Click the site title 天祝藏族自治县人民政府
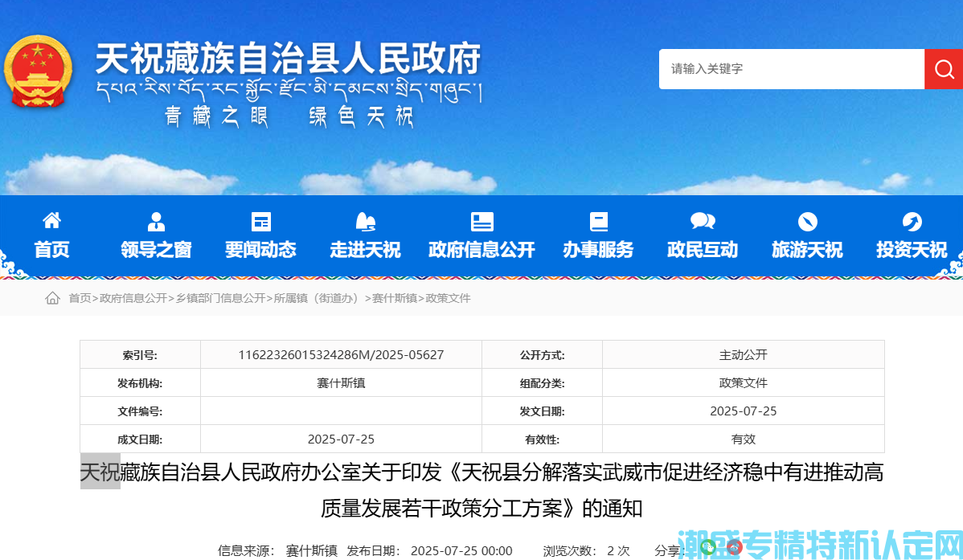 pyautogui.click(x=288, y=59)
